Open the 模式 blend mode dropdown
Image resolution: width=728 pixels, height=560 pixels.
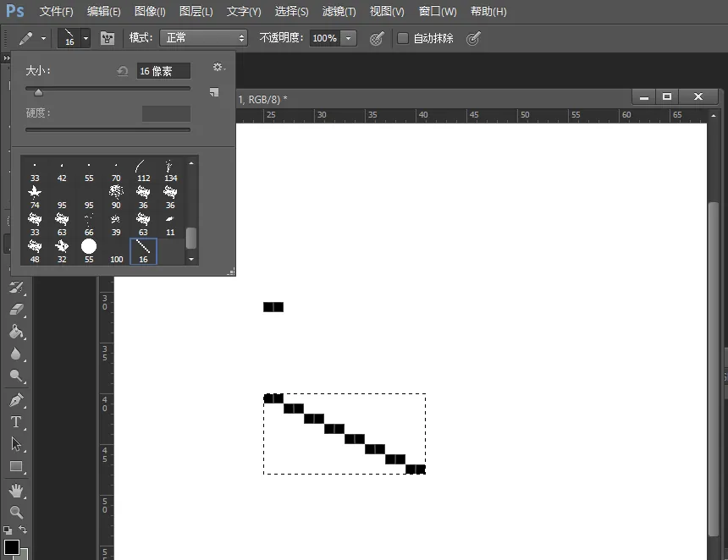click(x=203, y=37)
